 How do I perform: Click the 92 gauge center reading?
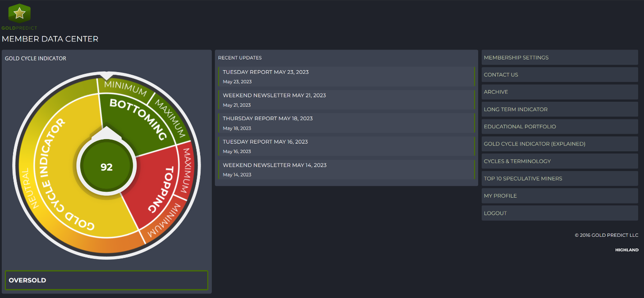coord(106,167)
